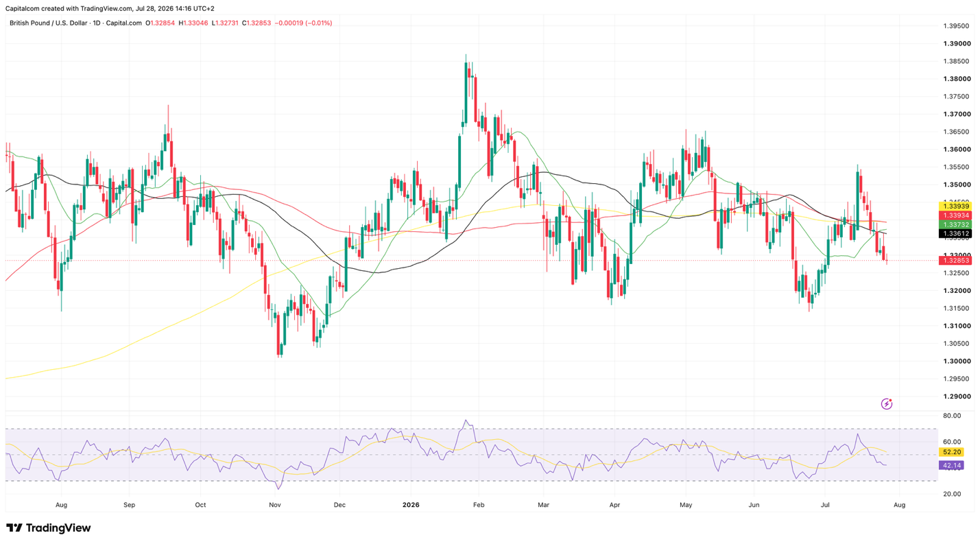Click the 1.36000 price axis label
The image size is (980, 544).
[x=956, y=150]
